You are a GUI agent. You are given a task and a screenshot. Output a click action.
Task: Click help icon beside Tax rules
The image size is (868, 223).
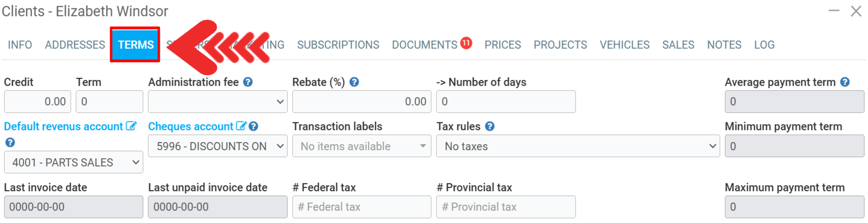click(x=489, y=126)
